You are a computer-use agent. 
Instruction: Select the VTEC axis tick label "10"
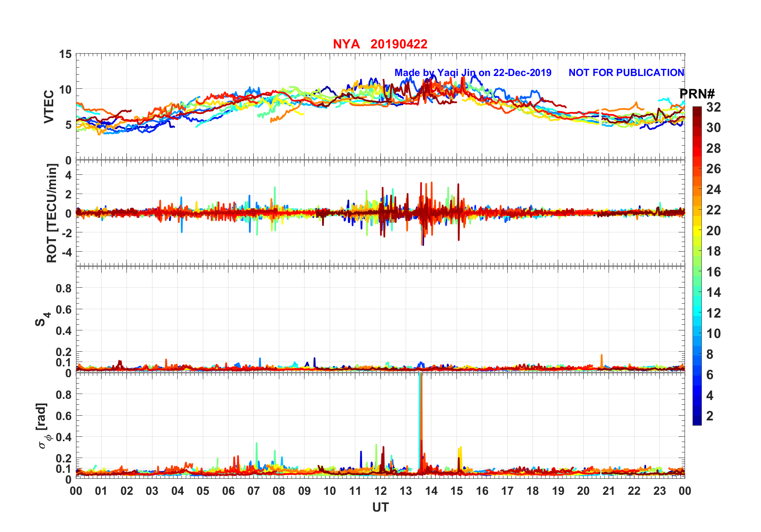pyautogui.click(x=65, y=89)
